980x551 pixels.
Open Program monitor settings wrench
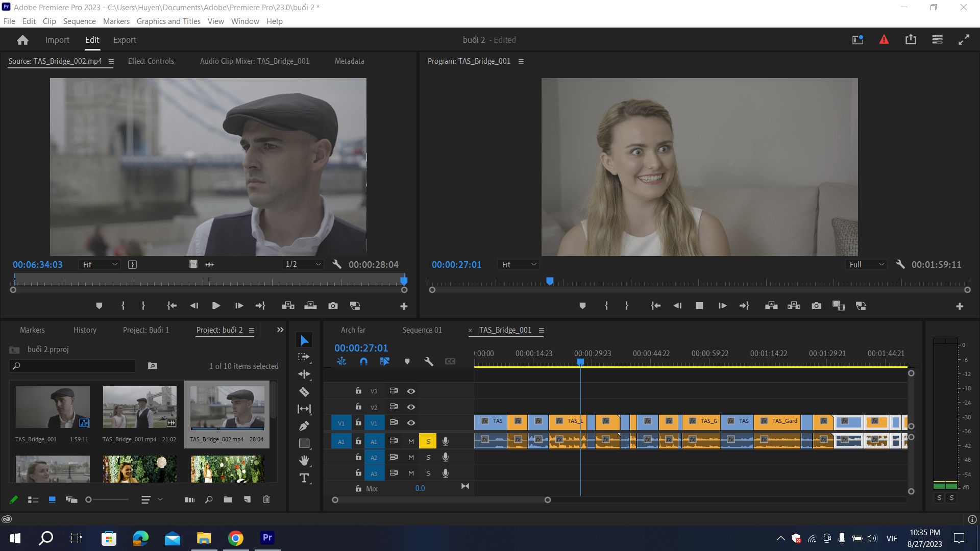[900, 264]
